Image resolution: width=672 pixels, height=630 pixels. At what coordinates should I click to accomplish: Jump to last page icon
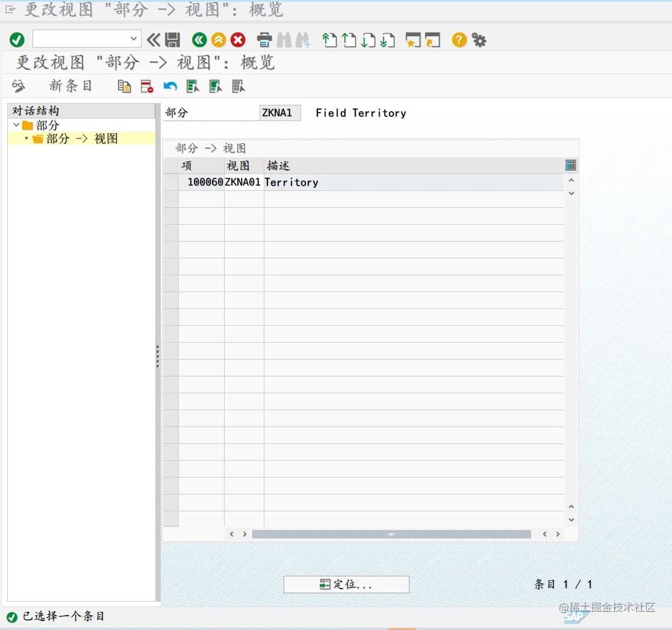point(387,40)
